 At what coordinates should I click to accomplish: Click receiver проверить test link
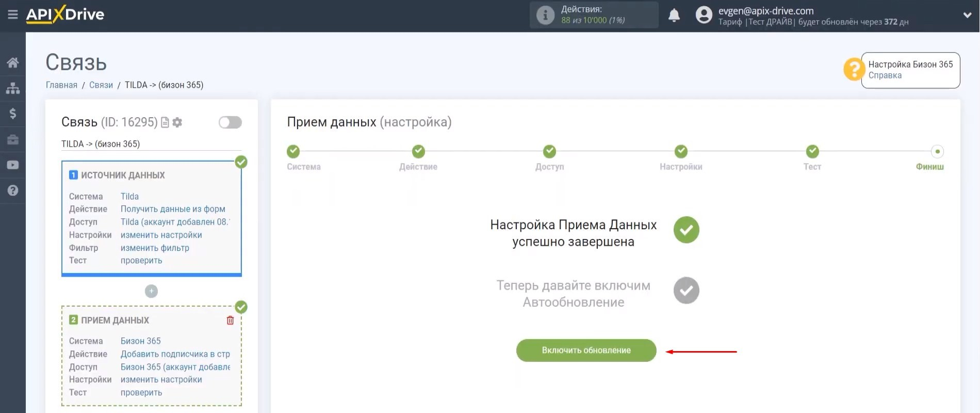[141, 392]
